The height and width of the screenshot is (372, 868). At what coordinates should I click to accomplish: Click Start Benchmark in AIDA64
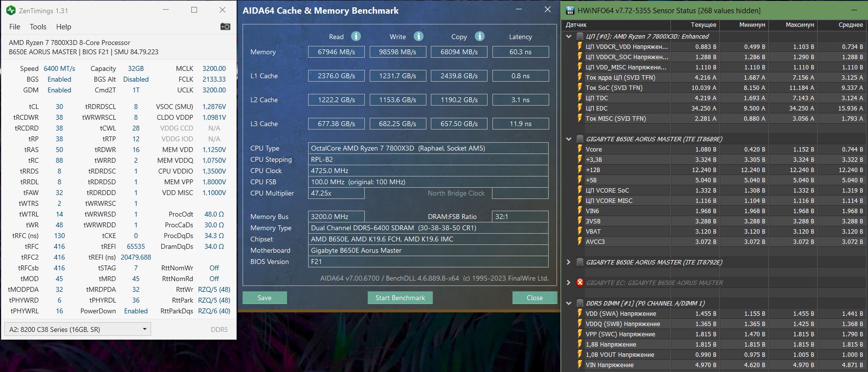pos(400,298)
